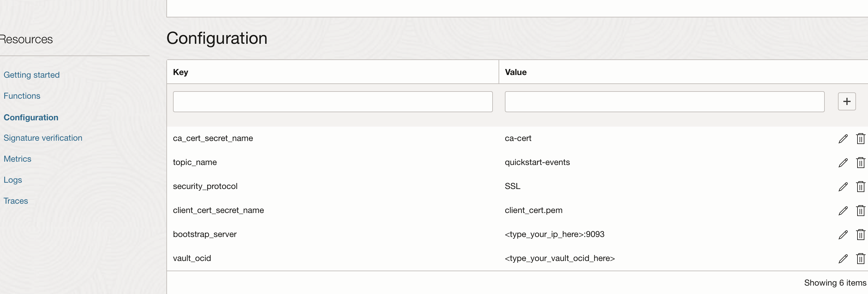Focus the new Key input field

tap(332, 102)
